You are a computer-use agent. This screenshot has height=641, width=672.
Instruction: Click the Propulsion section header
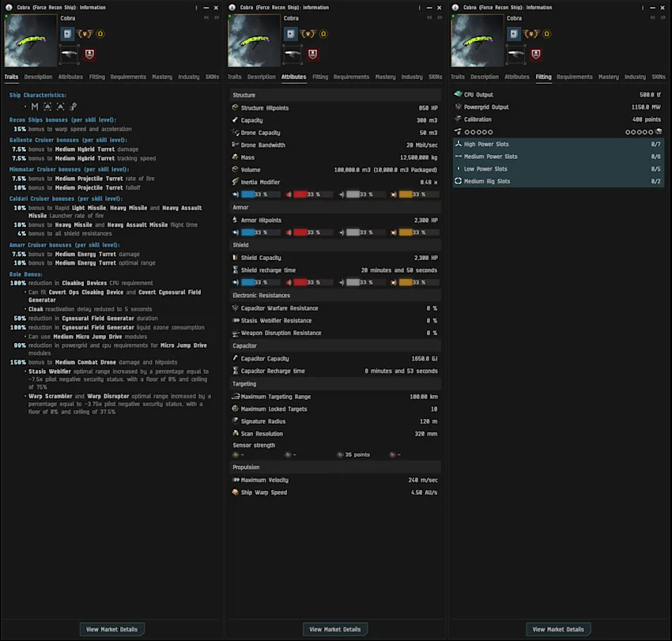coord(335,467)
